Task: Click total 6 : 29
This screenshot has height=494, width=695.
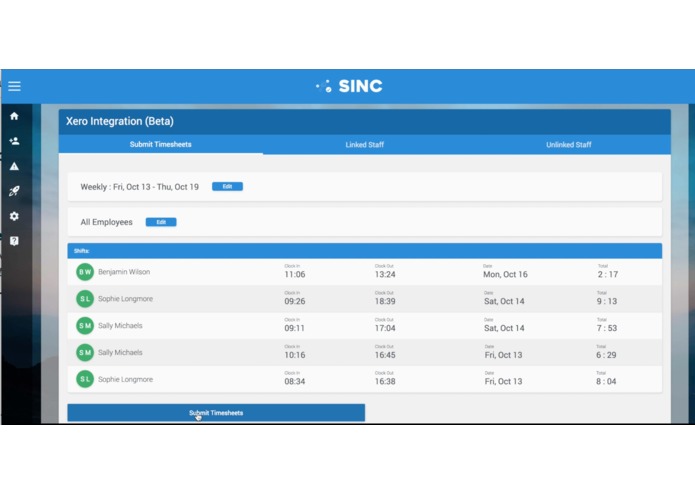Action: pos(606,355)
